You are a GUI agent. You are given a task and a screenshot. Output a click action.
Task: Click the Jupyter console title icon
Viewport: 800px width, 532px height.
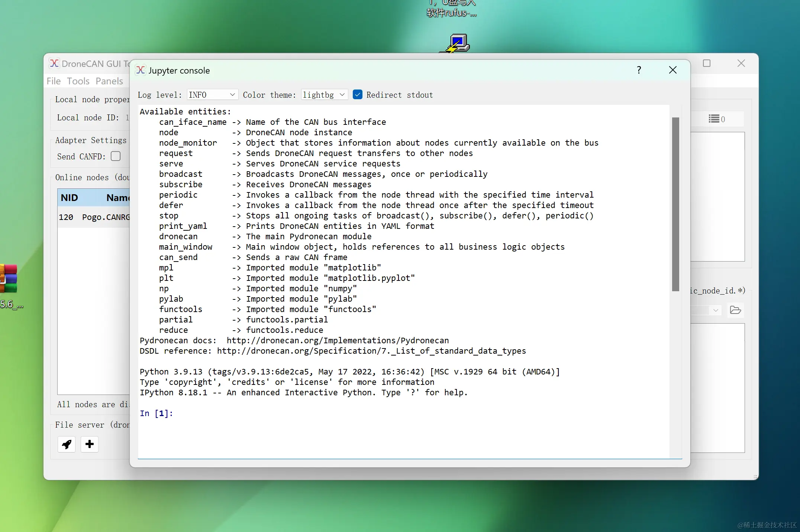coord(141,70)
